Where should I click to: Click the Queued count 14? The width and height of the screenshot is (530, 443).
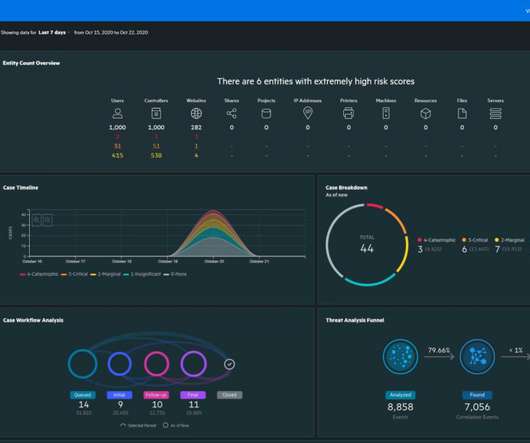pyautogui.click(x=83, y=404)
